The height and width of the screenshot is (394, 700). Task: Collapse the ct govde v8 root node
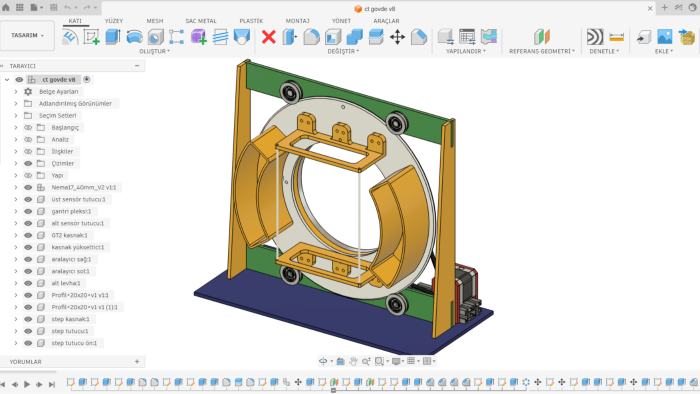(x=7, y=79)
